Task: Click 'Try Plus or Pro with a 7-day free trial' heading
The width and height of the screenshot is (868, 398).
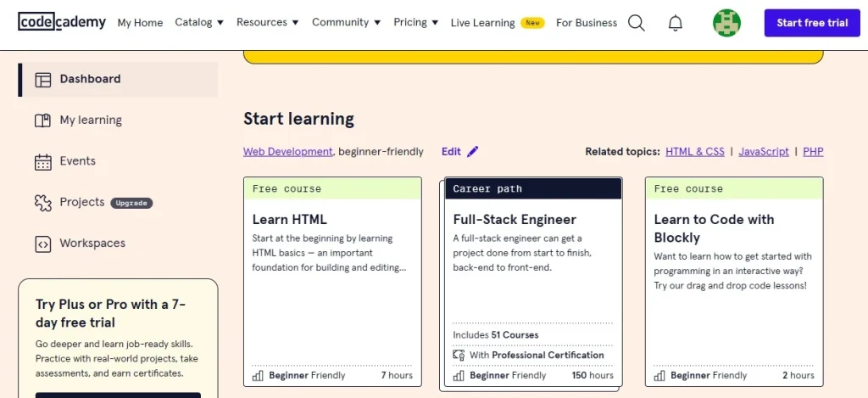Action: point(111,313)
